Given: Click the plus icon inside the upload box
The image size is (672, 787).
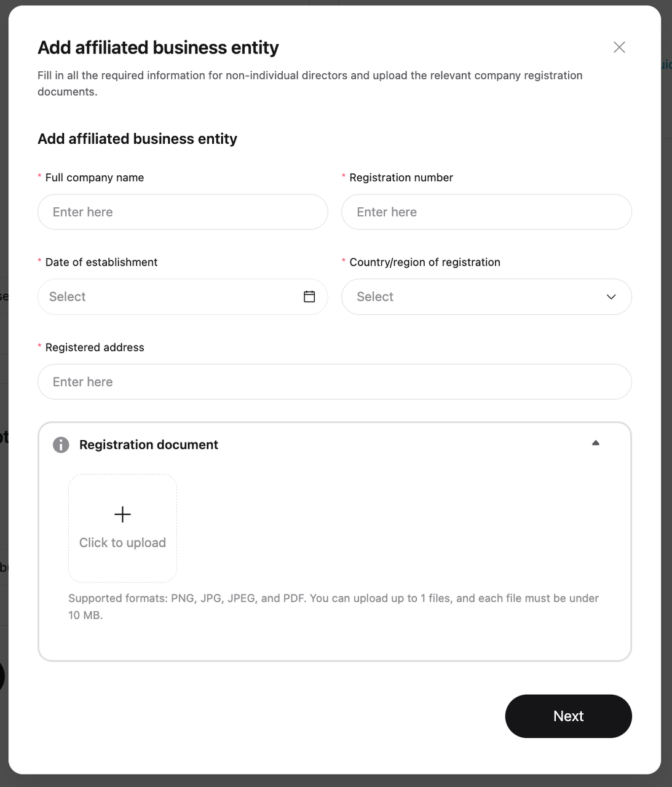Looking at the screenshot, I should click(x=122, y=514).
